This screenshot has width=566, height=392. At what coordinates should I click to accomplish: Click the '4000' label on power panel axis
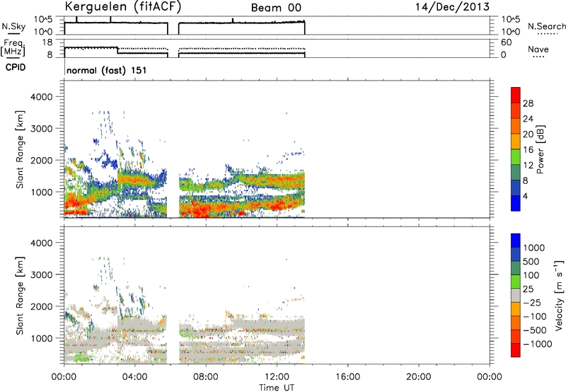pyautogui.click(x=41, y=97)
